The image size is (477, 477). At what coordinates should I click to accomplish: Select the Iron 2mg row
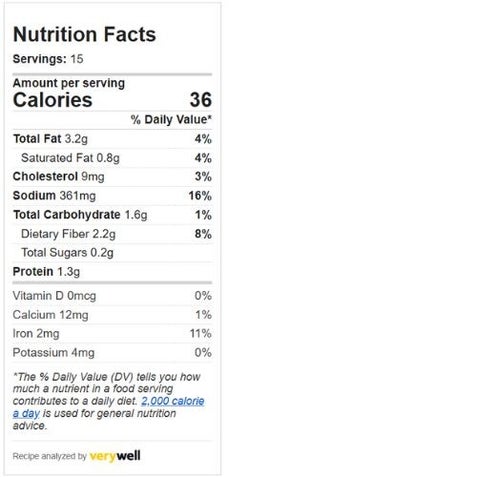tap(112, 333)
